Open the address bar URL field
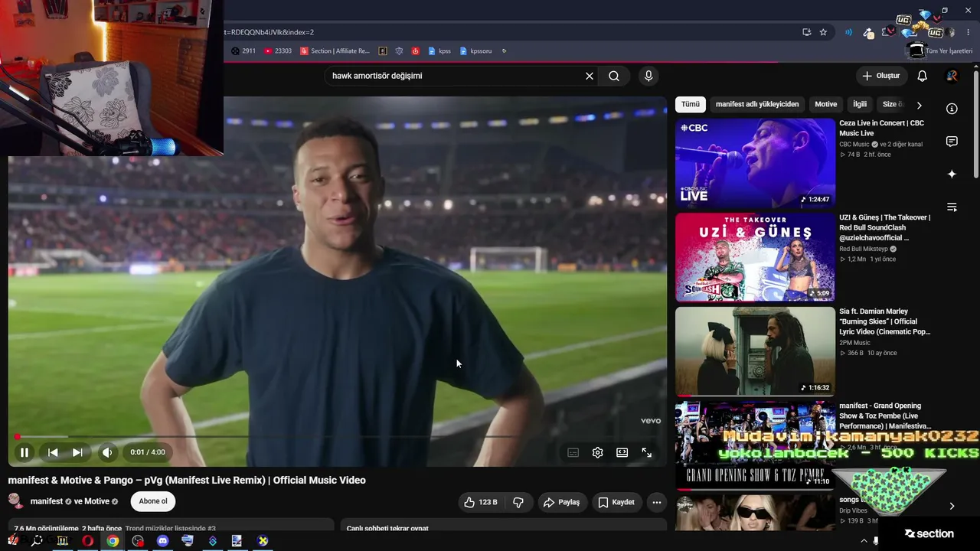Viewport: 980px width, 551px height. pyautogui.click(x=505, y=32)
